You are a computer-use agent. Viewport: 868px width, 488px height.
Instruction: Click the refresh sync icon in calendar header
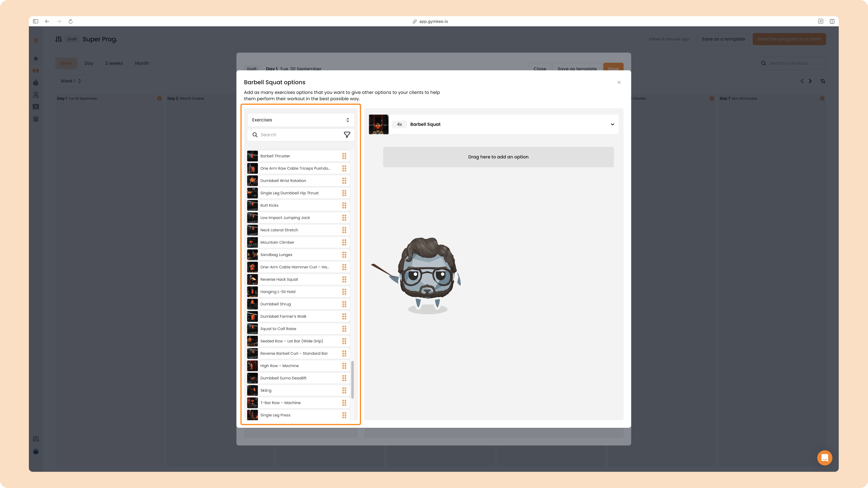(x=823, y=81)
